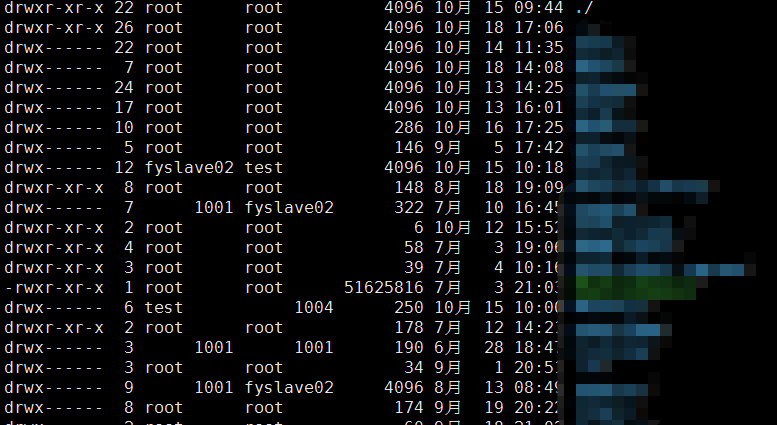The height and width of the screenshot is (425, 777).
Task: Select the group ID '1004'
Action: 314,308
